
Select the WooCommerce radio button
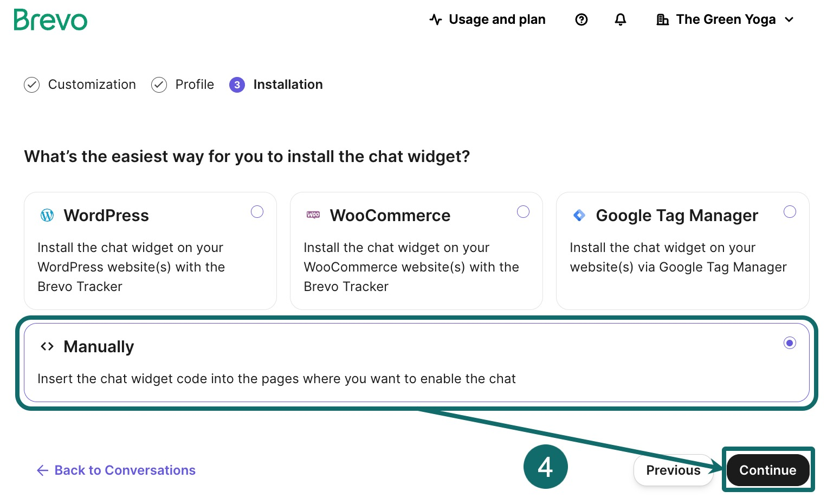pos(524,211)
